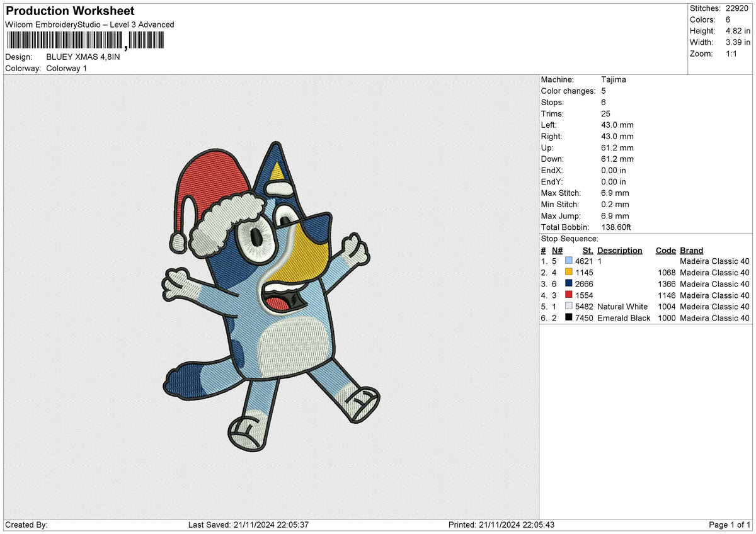Image resolution: width=756 pixels, height=534 pixels.
Task: Click the code 1366 in stop row 3
Action: click(x=666, y=284)
